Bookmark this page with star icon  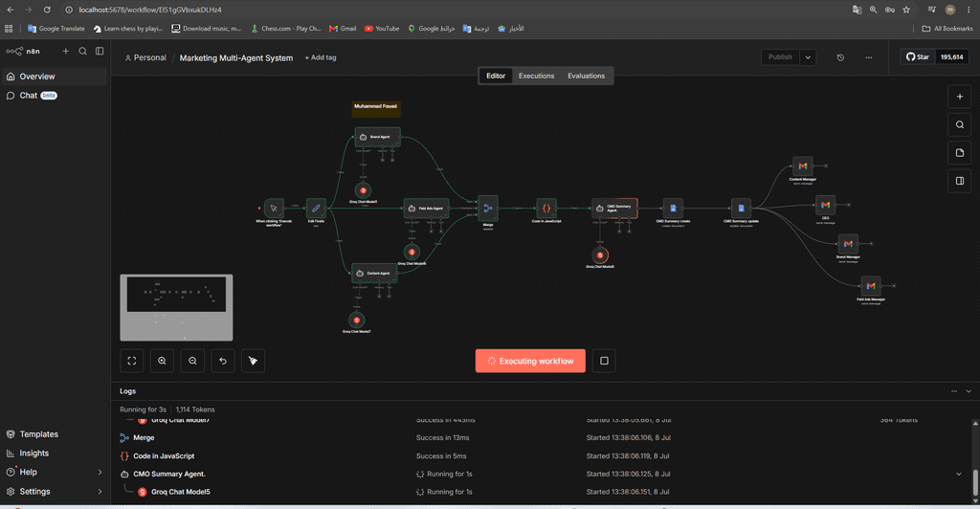coord(906,10)
